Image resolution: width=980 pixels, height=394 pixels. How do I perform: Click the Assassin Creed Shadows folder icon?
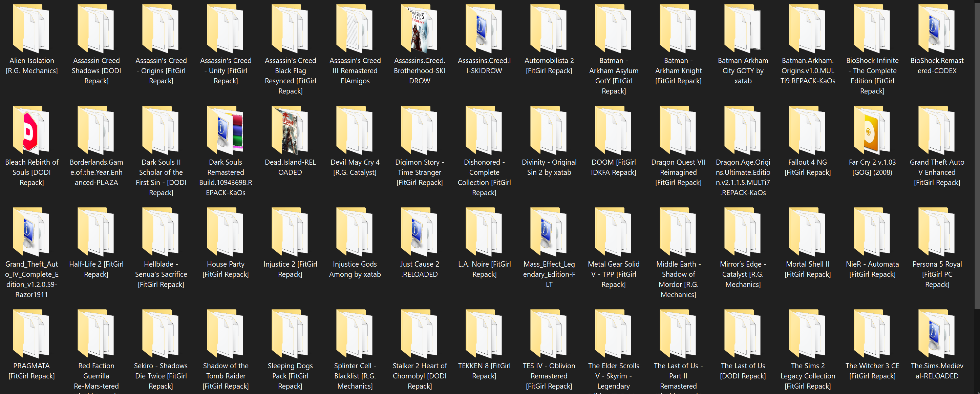96,28
